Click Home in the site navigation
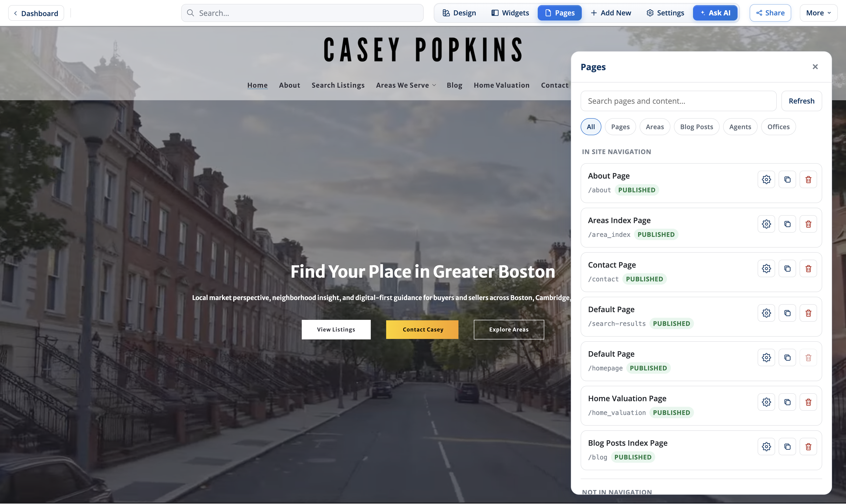 click(257, 85)
